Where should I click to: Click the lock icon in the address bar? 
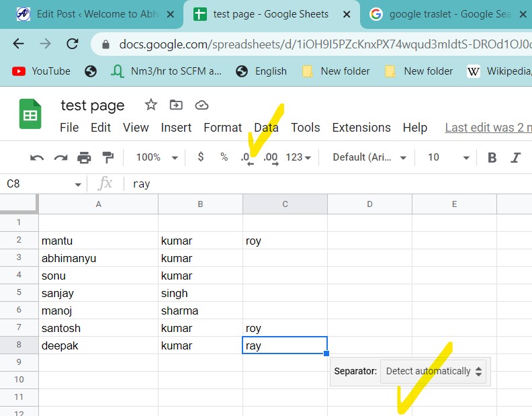(x=106, y=44)
